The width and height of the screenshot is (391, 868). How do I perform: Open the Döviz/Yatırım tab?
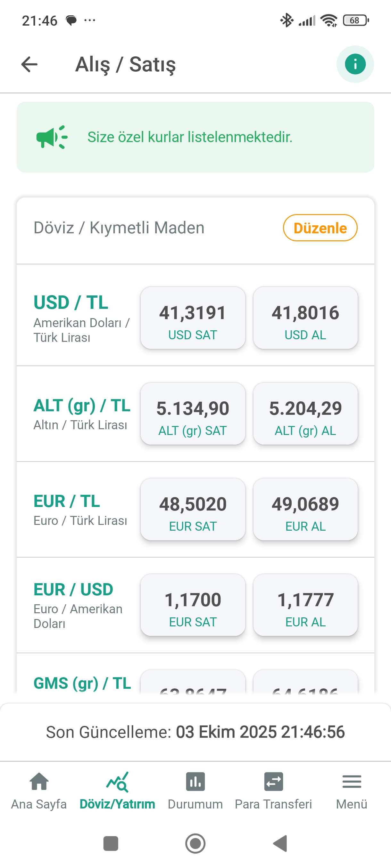117,790
